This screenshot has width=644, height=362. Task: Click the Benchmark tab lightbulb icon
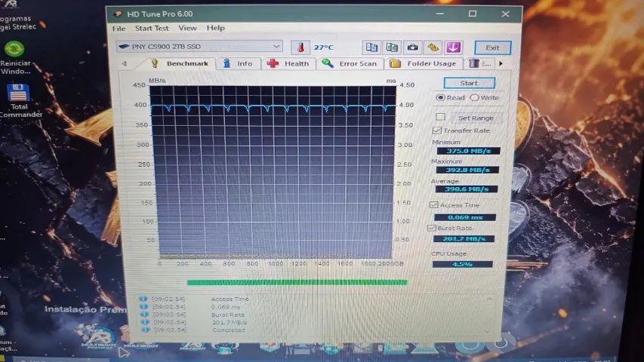(x=155, y=63)
